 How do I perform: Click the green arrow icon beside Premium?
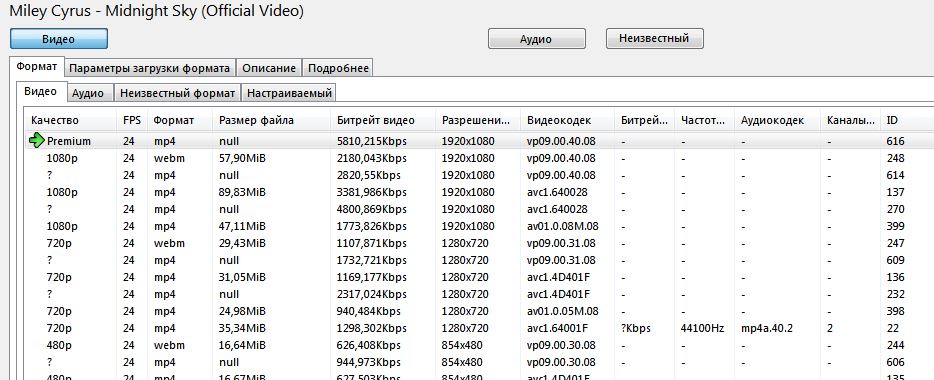pyautogui.click(x=36, y=141)
